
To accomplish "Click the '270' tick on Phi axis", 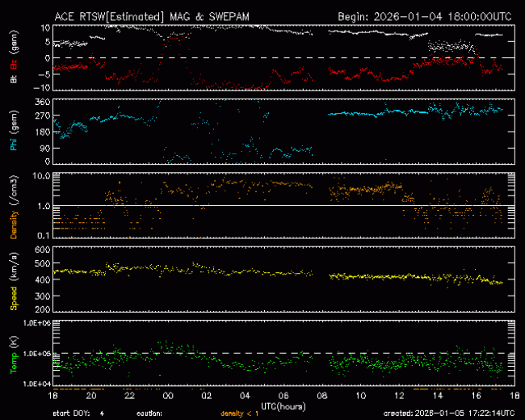I will click(x=43, y=115).
